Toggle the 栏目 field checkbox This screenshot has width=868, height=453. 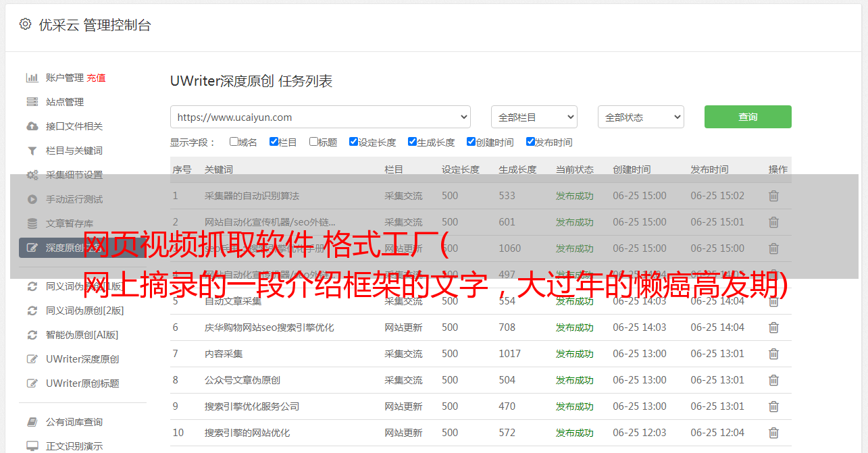[x=274, y=142]
